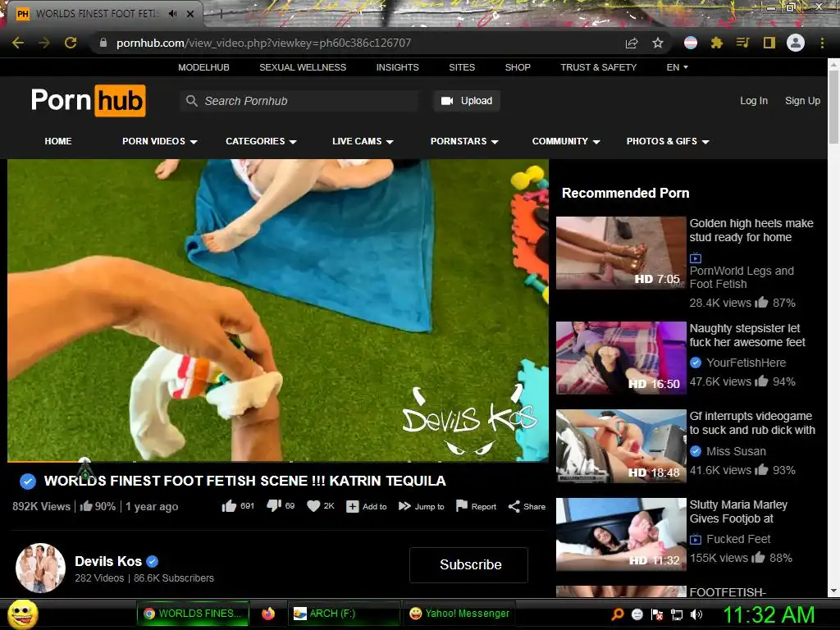The image size is (840, 630).
Task: Toggle the browser side panel icon
Action: coord(769,43)
